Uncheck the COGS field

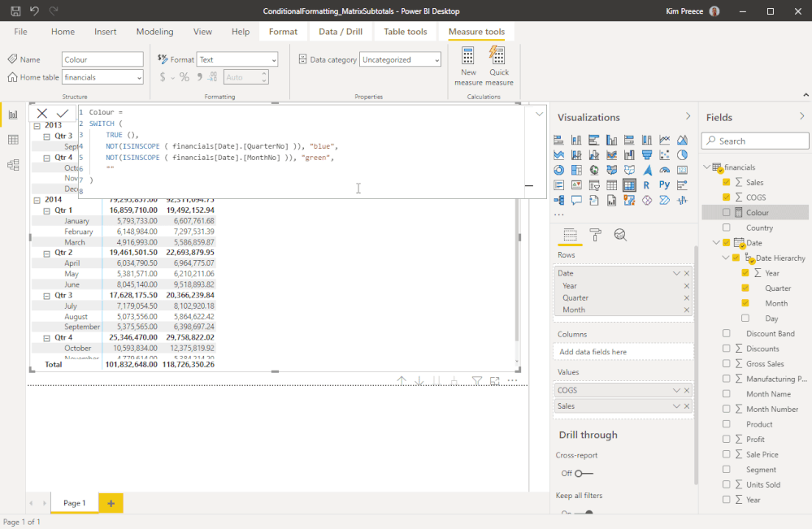tap(726, 197)
